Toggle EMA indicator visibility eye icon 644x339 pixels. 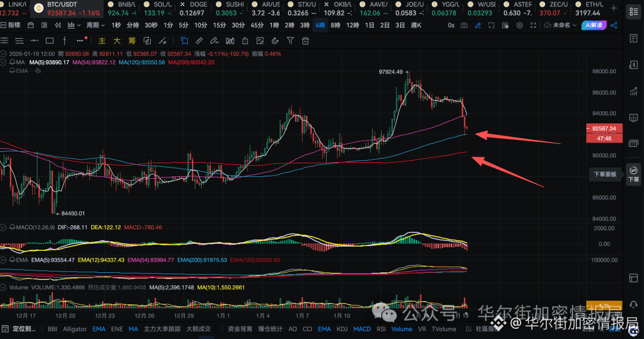[38, 71]
